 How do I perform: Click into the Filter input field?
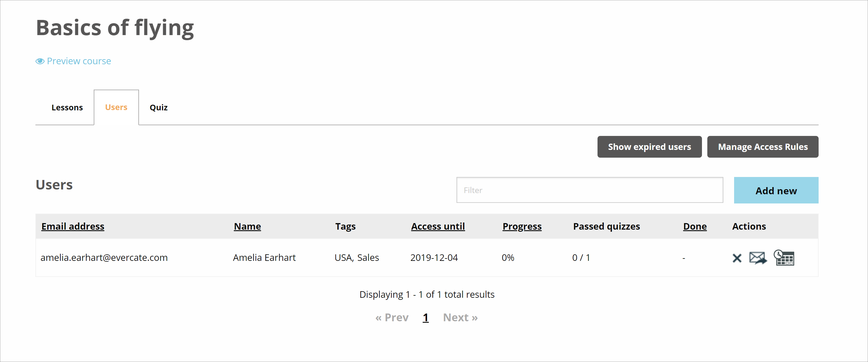[x=589, y=190]
